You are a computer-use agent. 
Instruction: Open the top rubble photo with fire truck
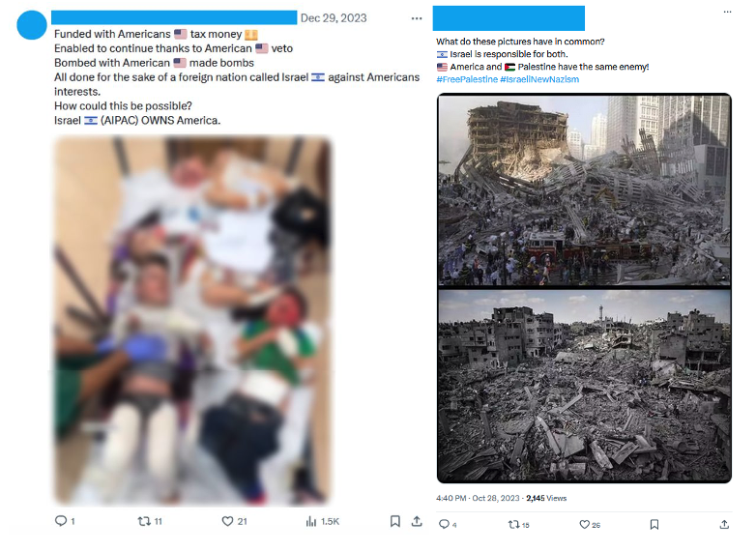tap(584, 189)
